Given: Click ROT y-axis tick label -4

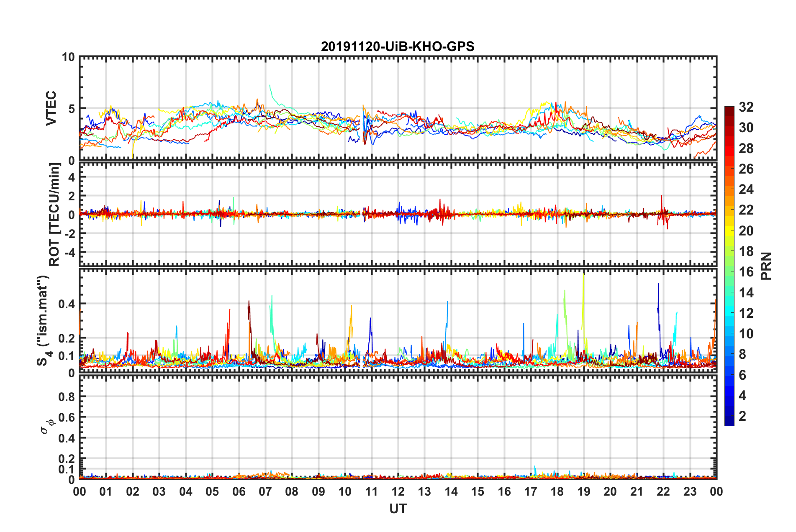Looking at the screenshot, I should (x=69, y=253).
